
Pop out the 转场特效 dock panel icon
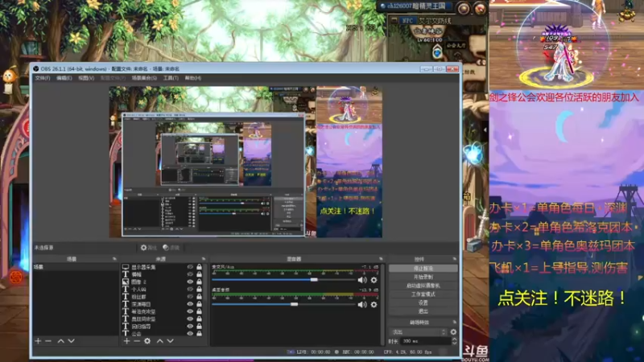click(x=454, y=323)
